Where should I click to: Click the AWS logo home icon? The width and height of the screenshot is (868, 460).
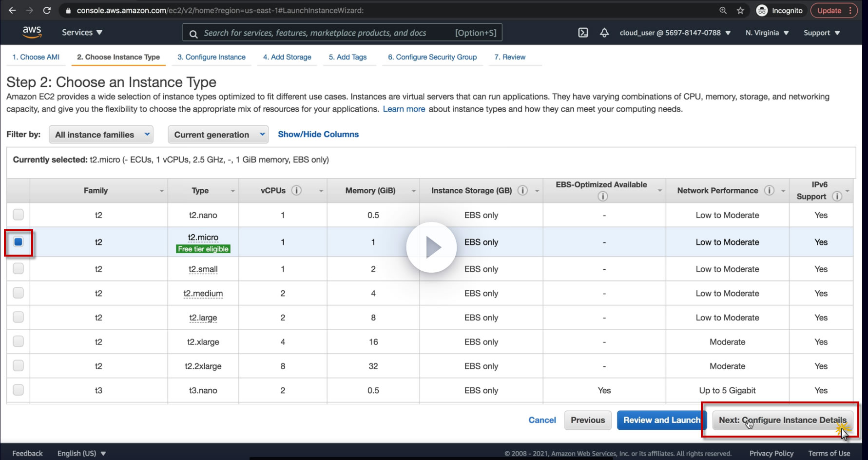(x=32, y=32)
